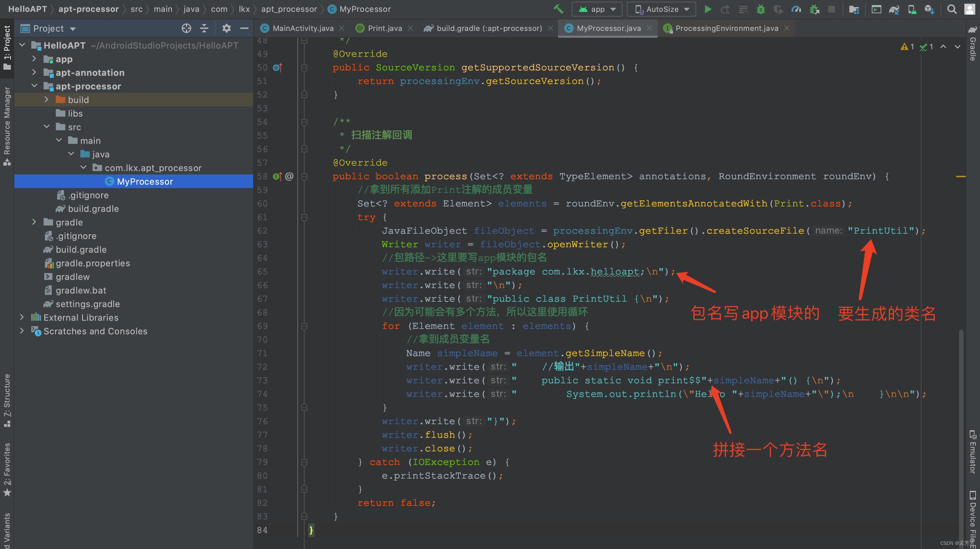Toggle the Z: Structure tool window
This screenshot has height=549, width=980.
7,400
